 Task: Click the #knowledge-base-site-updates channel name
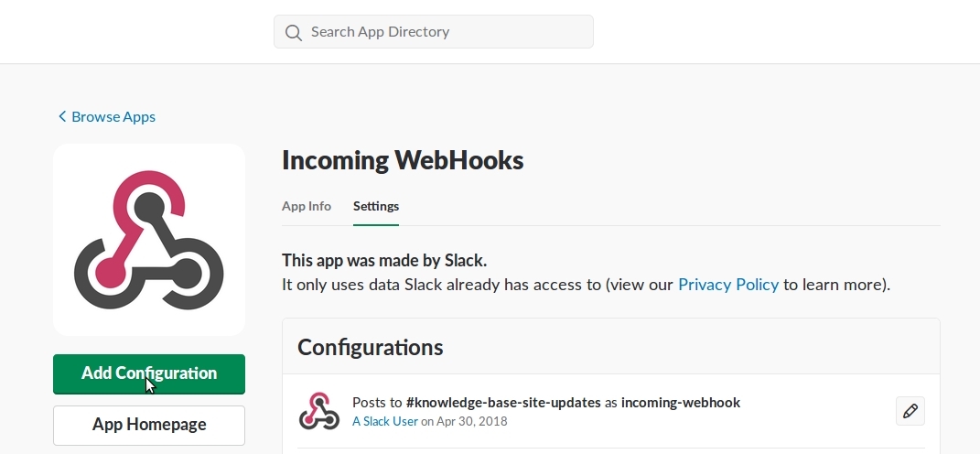point(503,403)
